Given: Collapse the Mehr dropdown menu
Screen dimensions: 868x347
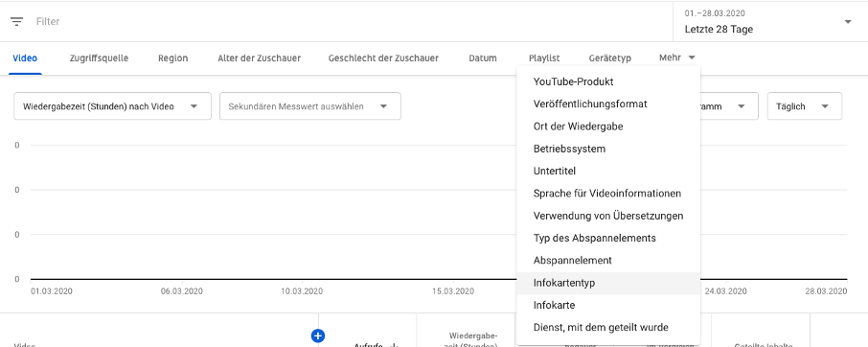Looking at the screenshot, I should point(677,58).
